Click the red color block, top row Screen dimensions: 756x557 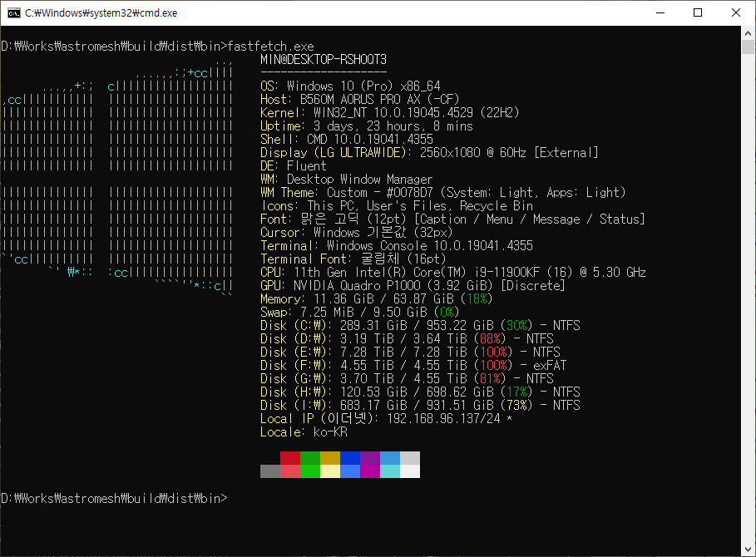(x=290, y=458)
